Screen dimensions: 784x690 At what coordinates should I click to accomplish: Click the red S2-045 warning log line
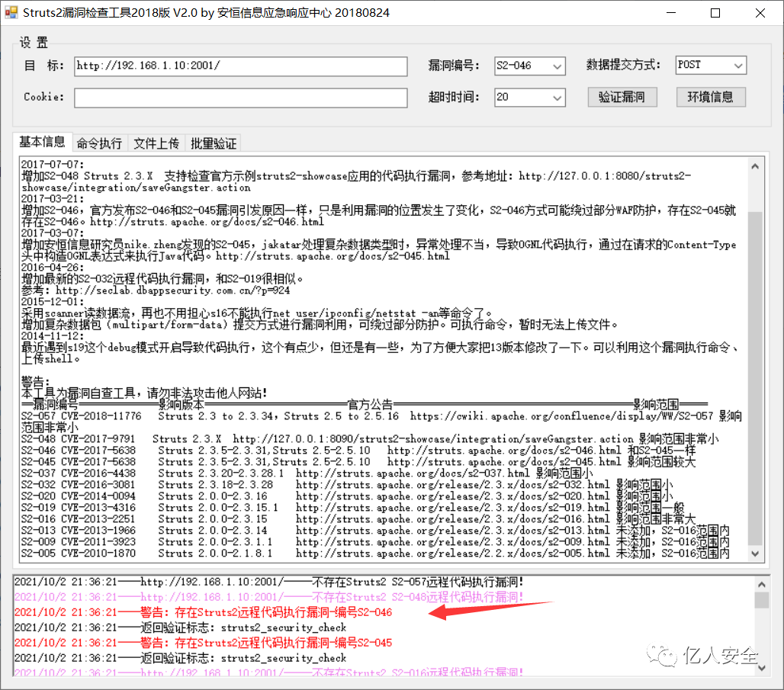(203, 643)
